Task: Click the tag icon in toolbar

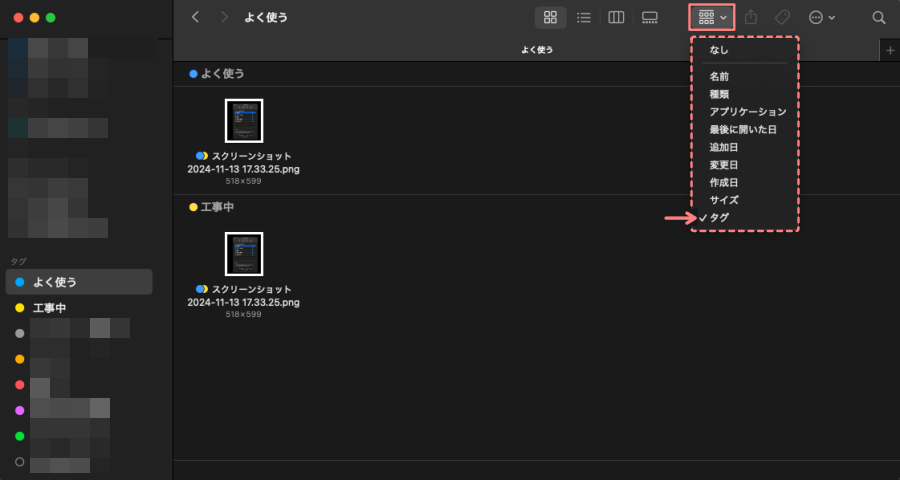Action: pyautogui.click(x=782, y=18)
